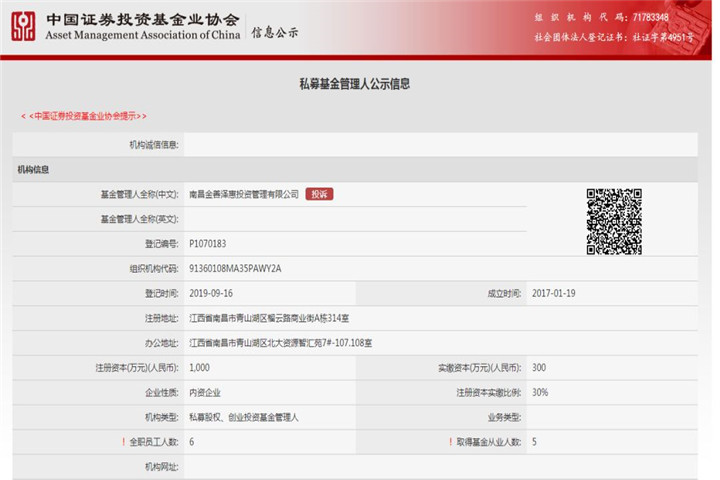Click the 机构类型 value 私募股权、创业投资基金管理人

(x=251, y=416)
